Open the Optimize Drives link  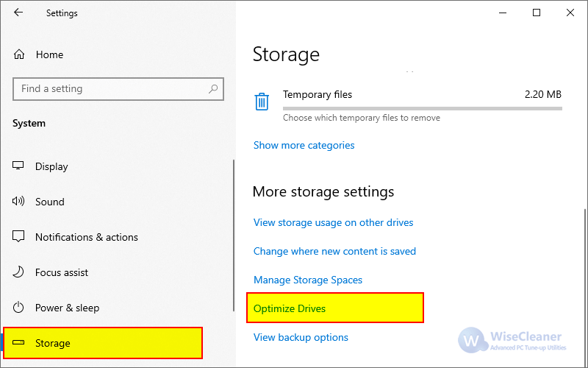click(x=290, y=308)
